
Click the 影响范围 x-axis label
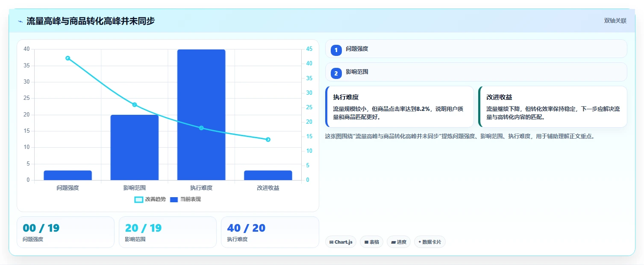click(x=135, y=188)
